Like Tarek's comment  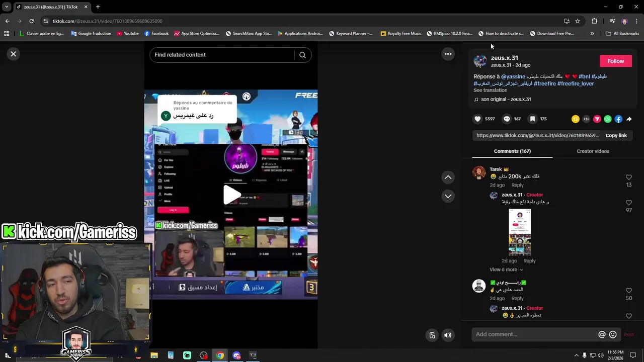tap(628, 177)
